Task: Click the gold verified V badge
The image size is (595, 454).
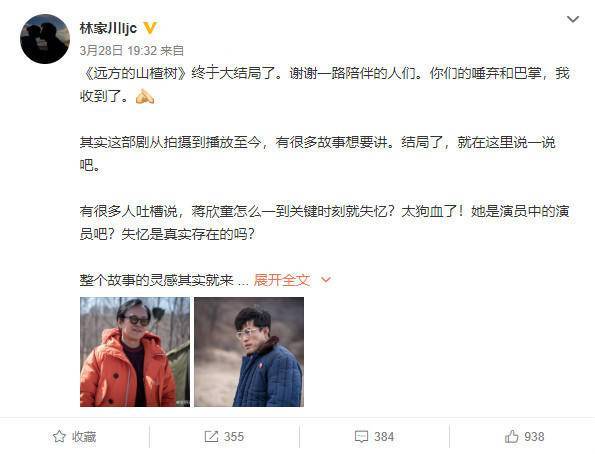Action: 150,28
